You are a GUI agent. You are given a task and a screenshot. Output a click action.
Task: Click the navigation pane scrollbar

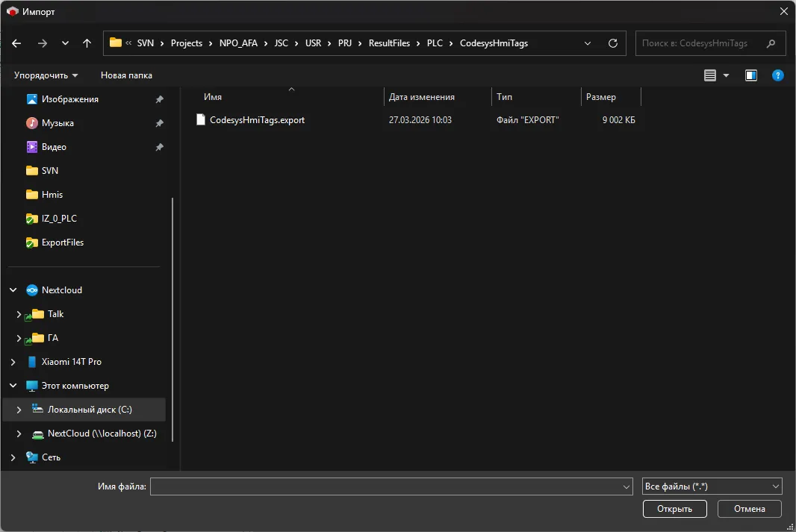[x=172, y=319]
